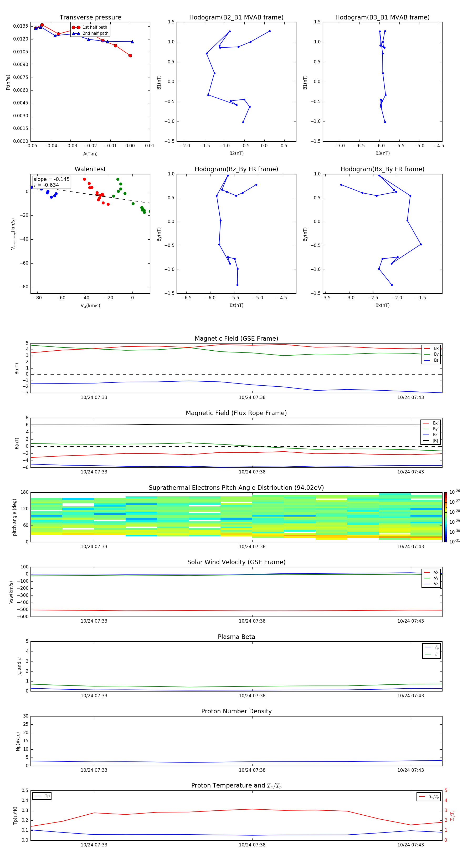Click the 'Plasma Beta' plot title
This screenshot has width=473, height=868.
tap(236, 637)
